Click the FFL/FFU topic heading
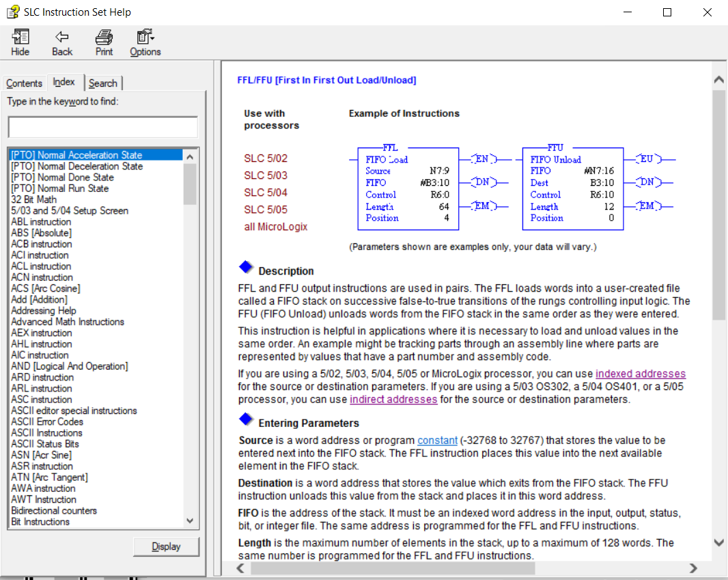This screenshot has height=580, width=728. [x=326, y=80]
